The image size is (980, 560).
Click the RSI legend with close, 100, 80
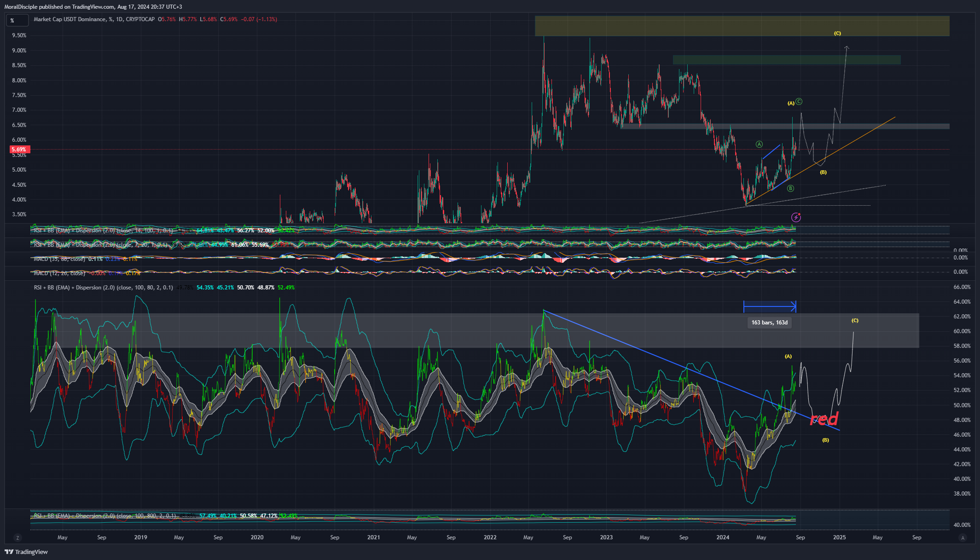104,288
